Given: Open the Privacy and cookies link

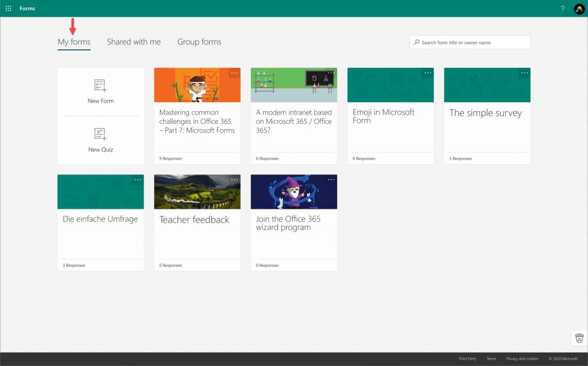Looking at the screenshot, I should 522,359.
